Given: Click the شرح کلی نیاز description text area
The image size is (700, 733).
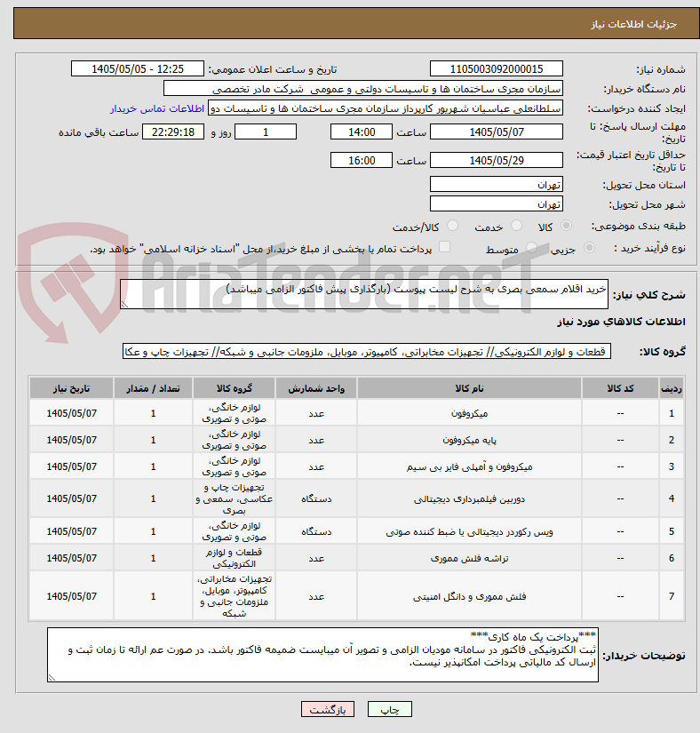Looking at the screenshot, I should coord(364,294).
